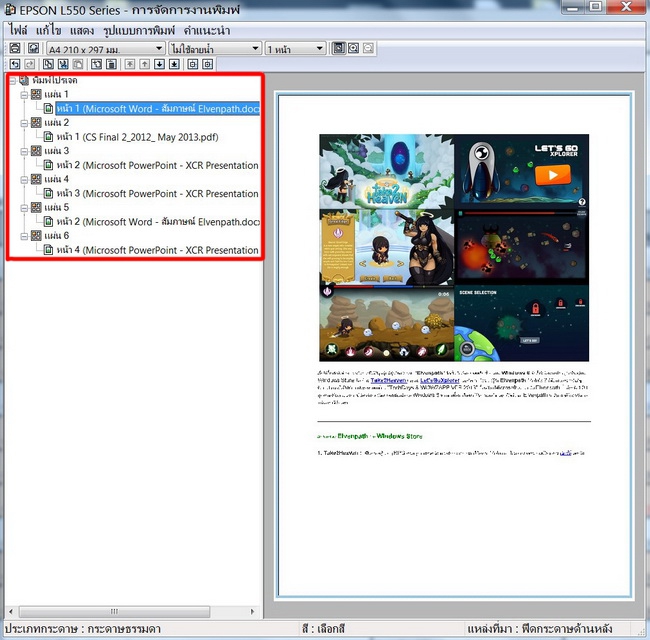Select the แผ่น 2 sheet label

56,123
